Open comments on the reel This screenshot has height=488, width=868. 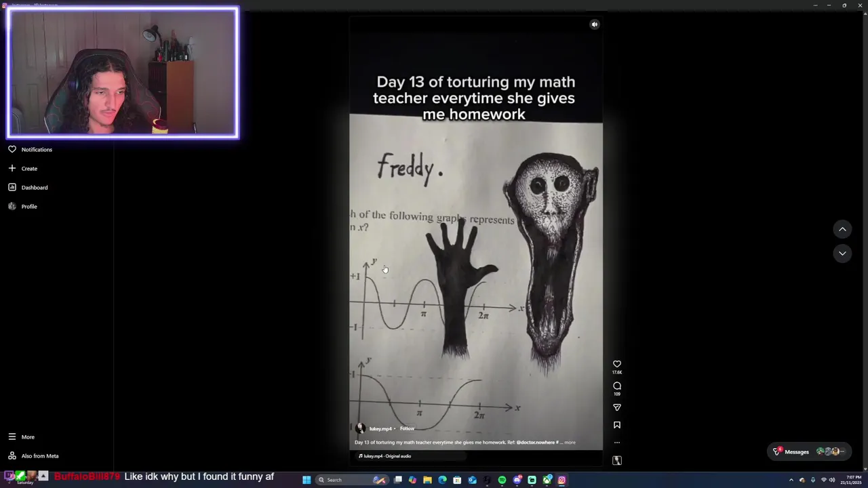click(x=617, y=386)
